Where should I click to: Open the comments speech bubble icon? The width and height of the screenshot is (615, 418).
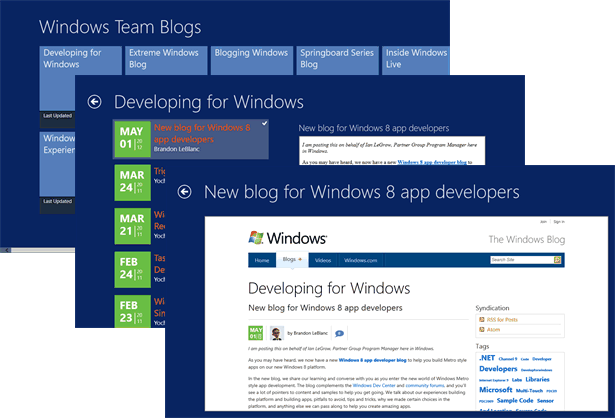(x=340, y=333)
